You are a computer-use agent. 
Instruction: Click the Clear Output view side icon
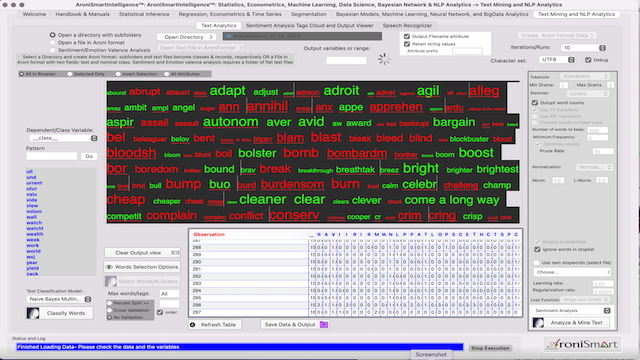(x=175, y=253)
